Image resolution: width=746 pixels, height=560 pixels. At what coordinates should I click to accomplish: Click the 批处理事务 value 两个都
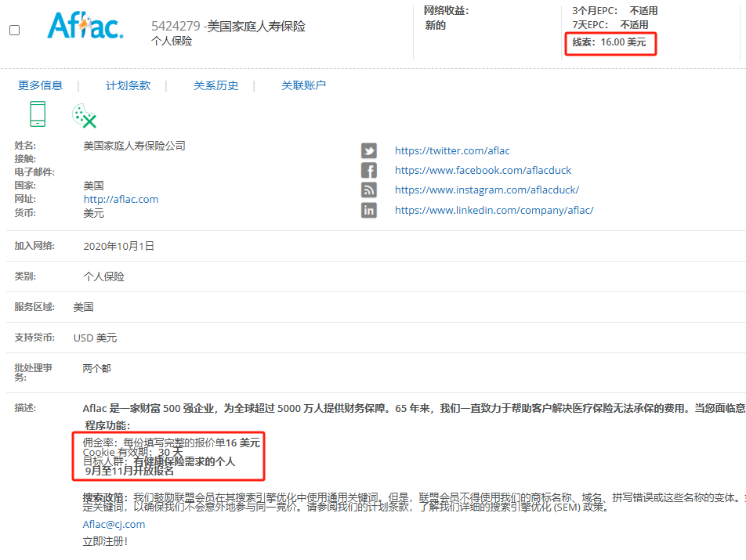coord(97,368)
